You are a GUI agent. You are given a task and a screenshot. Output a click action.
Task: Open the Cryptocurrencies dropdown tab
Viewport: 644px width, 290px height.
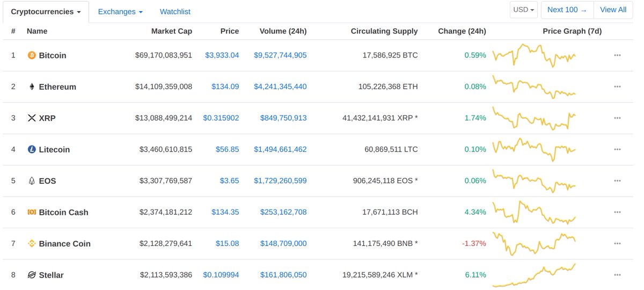click(46, 11)
